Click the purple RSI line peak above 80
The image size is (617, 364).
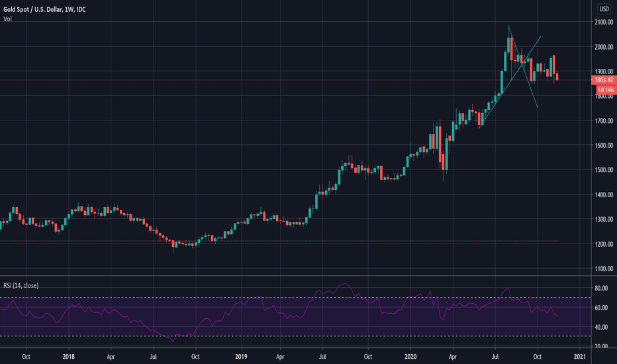[x=345, y=284]
